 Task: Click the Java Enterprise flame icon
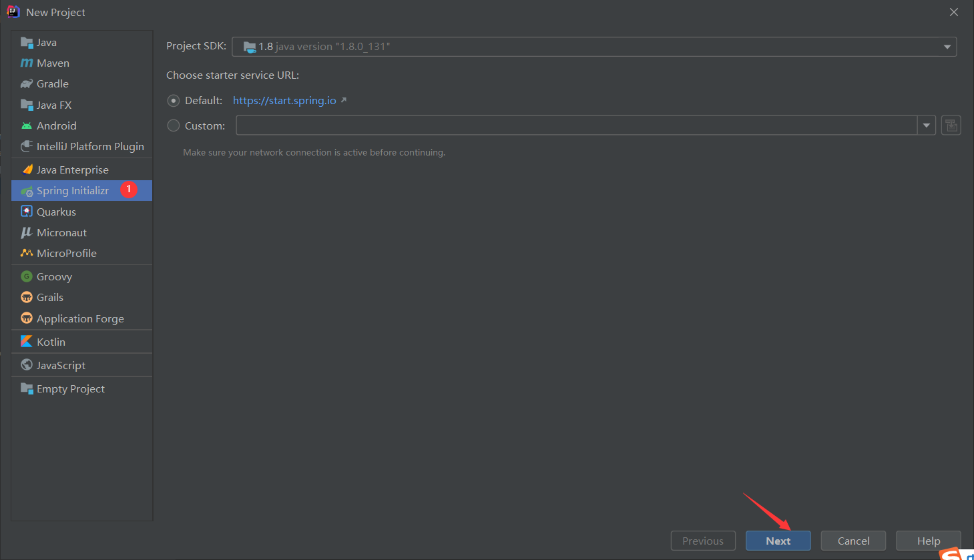click(27, 170)
